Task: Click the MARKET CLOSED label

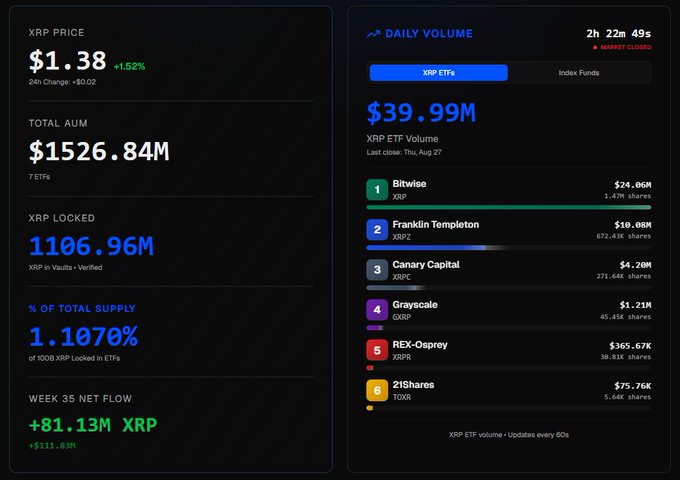Action: (625, 47)
